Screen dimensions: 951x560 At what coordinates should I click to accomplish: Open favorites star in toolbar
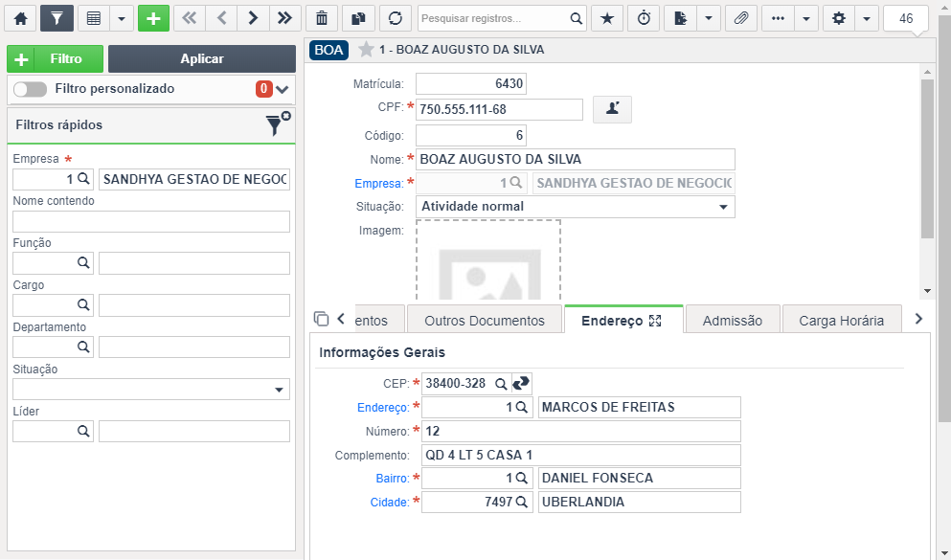(607, 19)
